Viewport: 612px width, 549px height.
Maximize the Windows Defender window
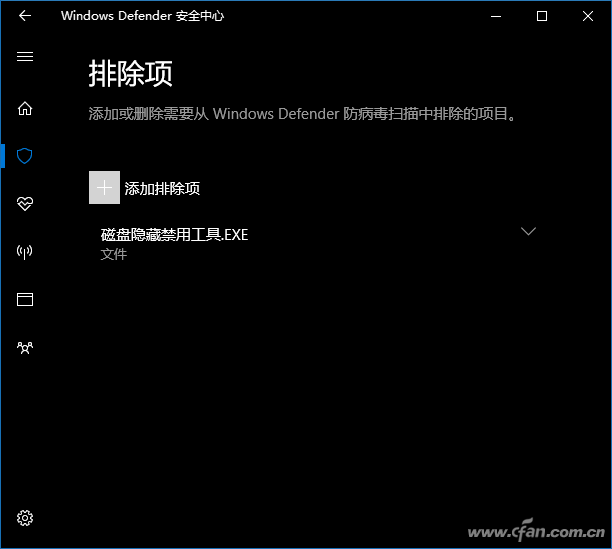pos(542,16)
